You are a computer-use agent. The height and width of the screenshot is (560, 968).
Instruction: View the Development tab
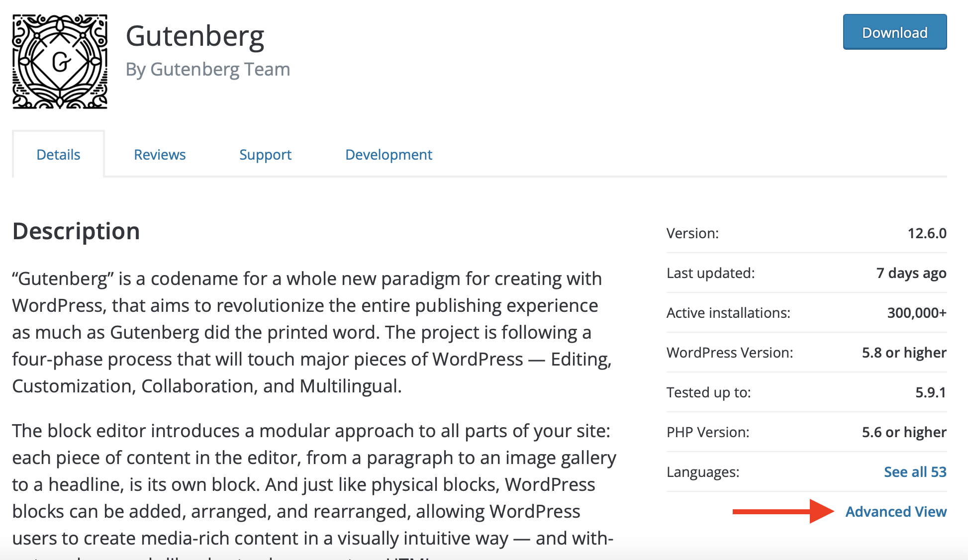[388, 155]
